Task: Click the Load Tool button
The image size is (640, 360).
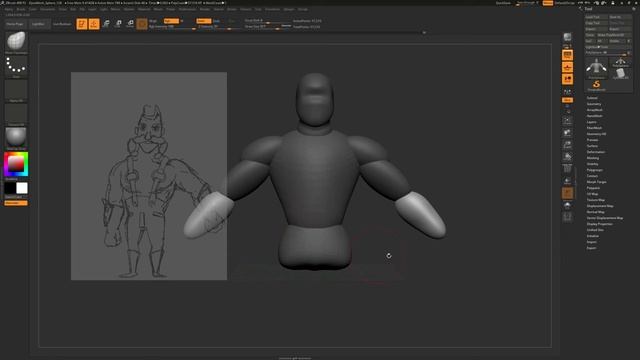Action: click(x=596, y=17)
